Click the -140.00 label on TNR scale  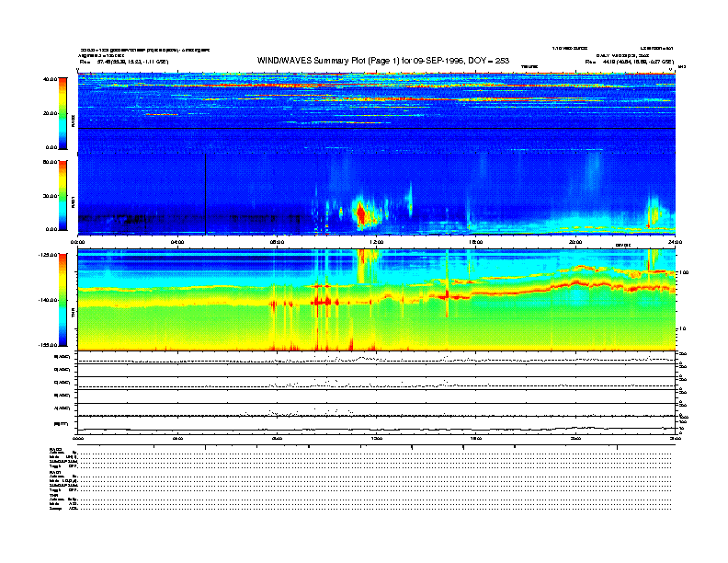click(x=48, y=300)
